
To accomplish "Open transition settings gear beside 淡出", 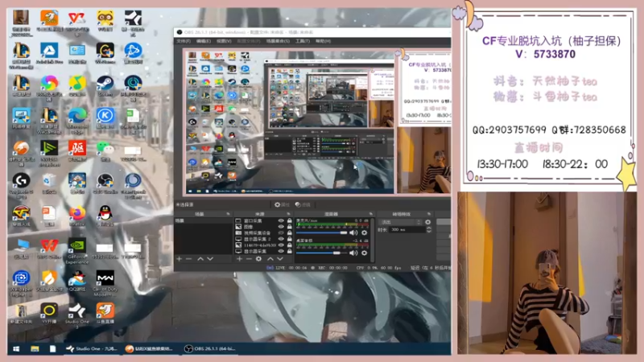I will pos(428,222).
